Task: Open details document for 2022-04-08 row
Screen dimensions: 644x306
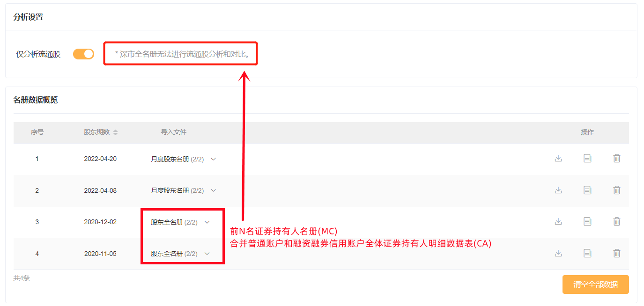Action: click(x=587, y=190)
